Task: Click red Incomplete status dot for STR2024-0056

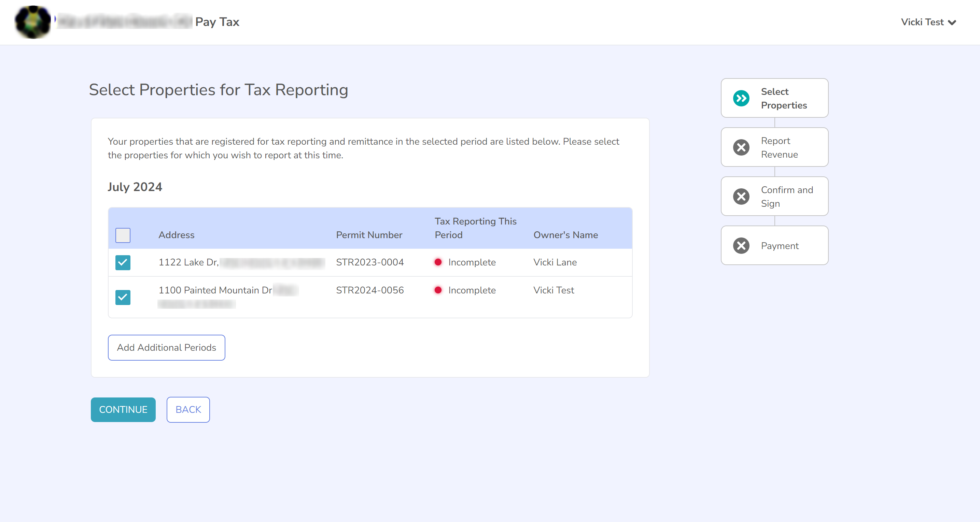Action: click(x=438, y=290)
